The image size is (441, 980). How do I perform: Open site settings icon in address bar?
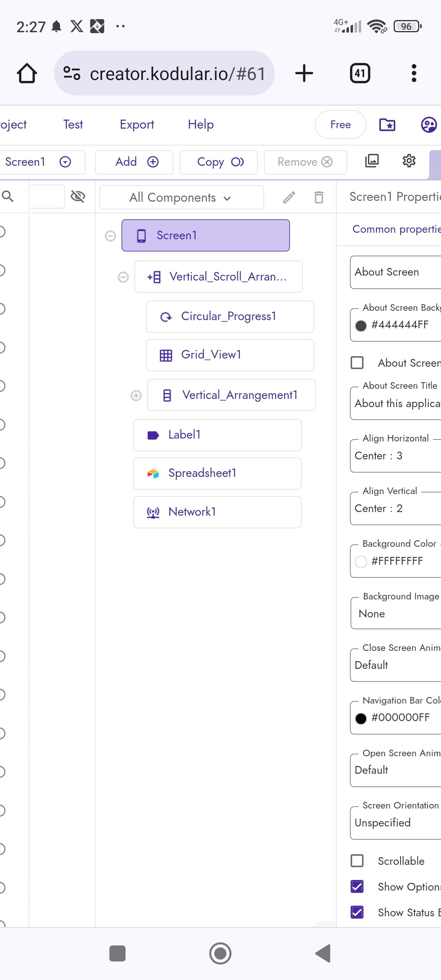(72, 73)
